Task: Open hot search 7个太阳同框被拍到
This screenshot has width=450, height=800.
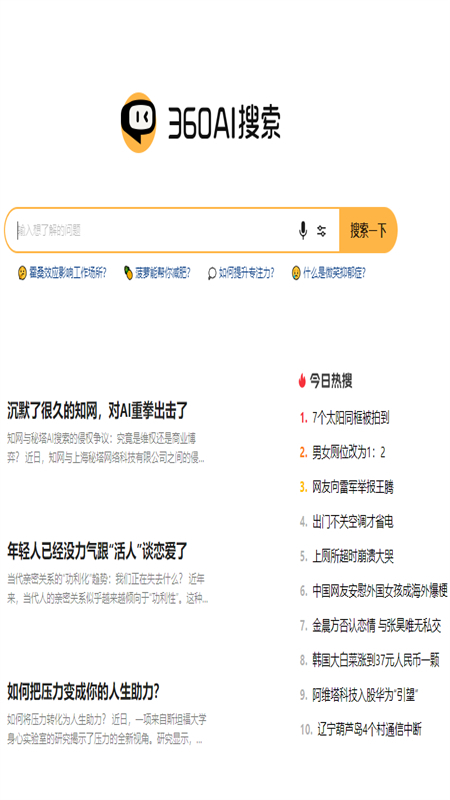Action: (x=351, y=418)
